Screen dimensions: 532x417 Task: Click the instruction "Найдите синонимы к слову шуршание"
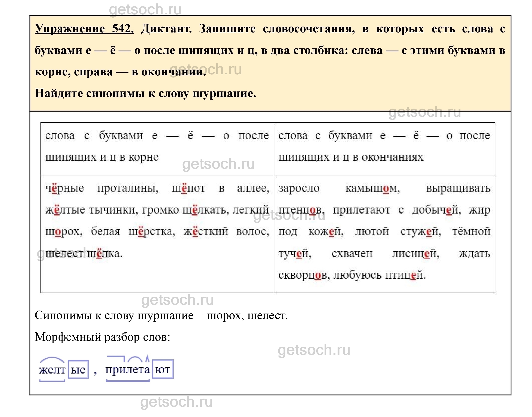[x=145, y=93]
